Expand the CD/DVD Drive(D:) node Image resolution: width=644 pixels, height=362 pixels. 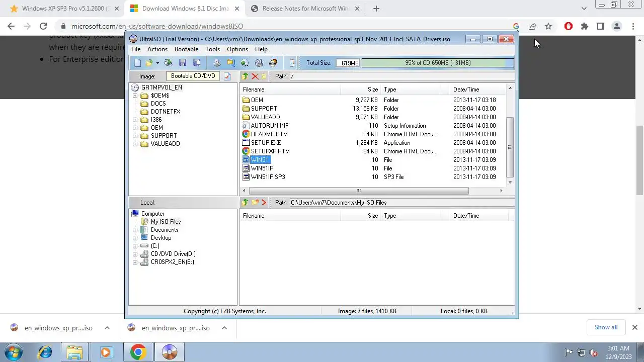[135, 254]
